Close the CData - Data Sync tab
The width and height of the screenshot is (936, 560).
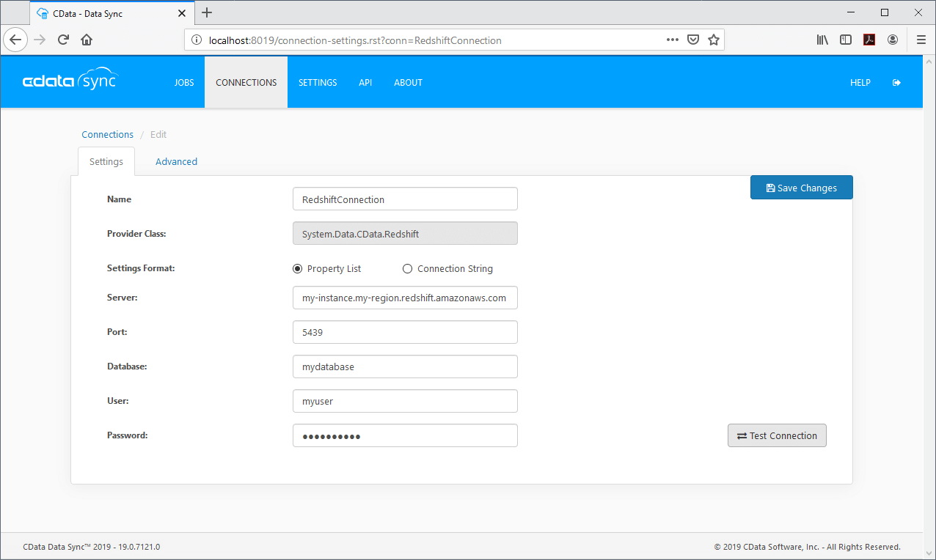[182, 13]
